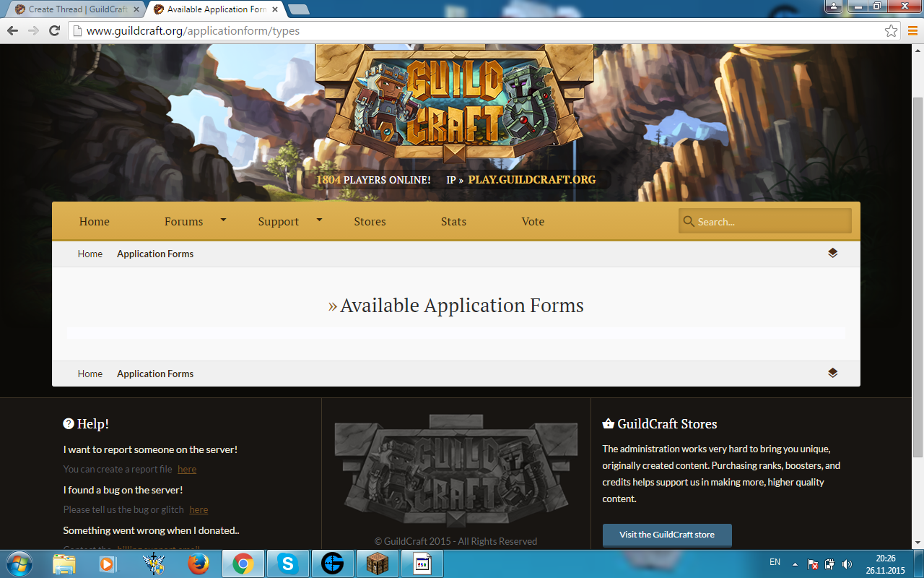Click the power plug tray icon
Screen dimensions: 924x578
(x=829, y=564)
